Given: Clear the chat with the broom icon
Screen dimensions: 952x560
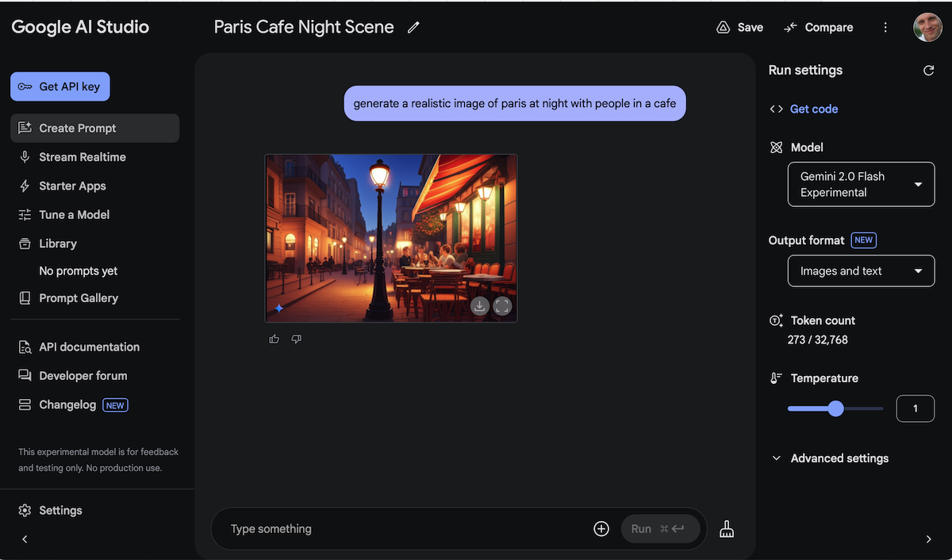Looking at the screenshot, I should click(x=727, y=529).
